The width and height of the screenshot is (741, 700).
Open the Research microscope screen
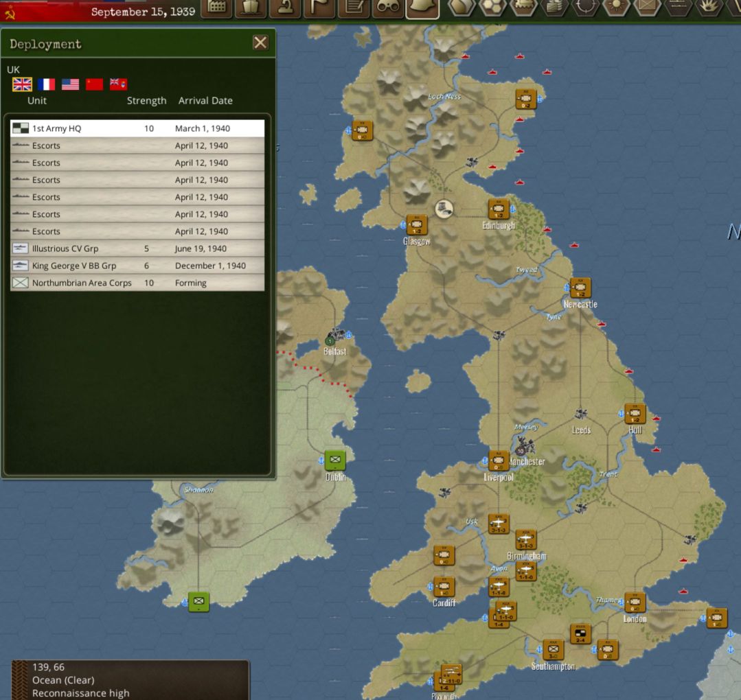[284, 8]
